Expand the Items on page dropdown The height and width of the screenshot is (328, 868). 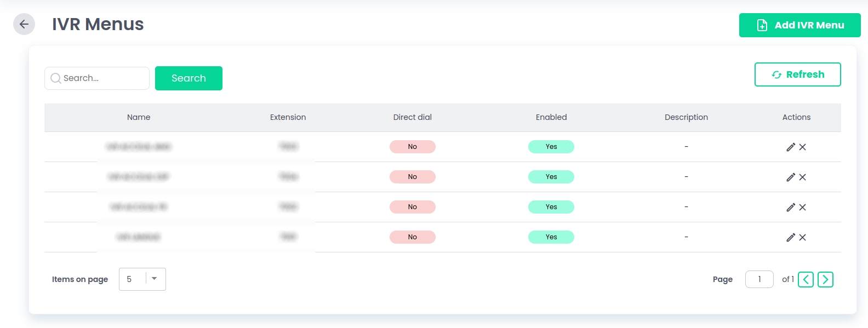pyautogui.click(x=154, y=279)
